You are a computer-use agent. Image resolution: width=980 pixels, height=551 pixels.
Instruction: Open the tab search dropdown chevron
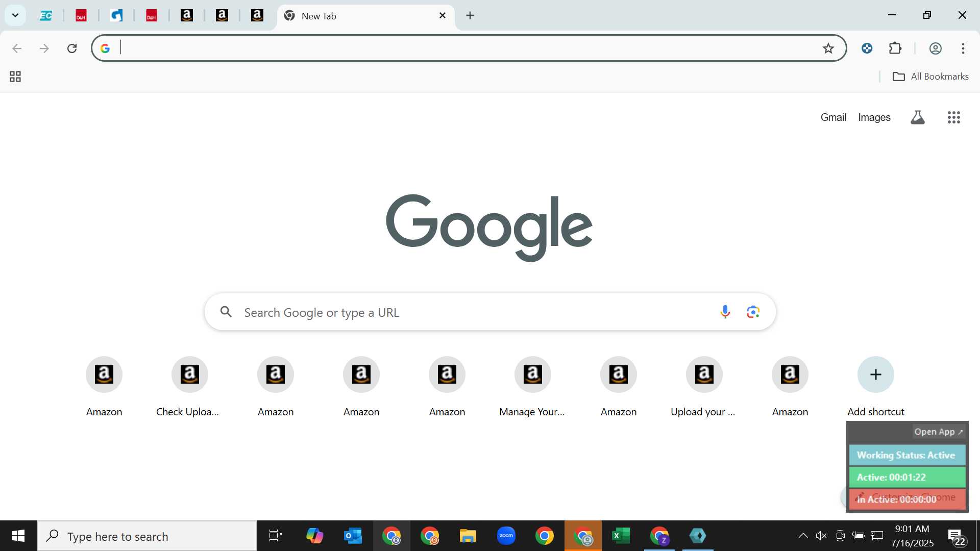pos(15,15)
